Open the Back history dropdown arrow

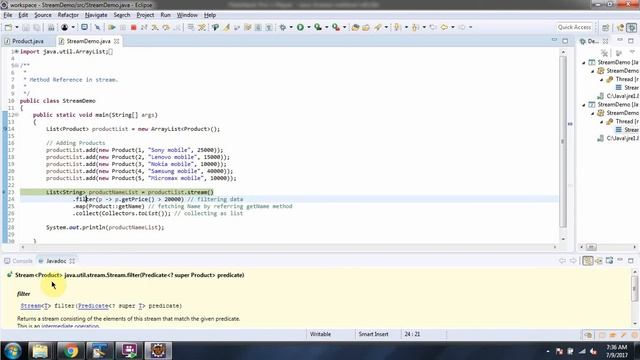453,27
